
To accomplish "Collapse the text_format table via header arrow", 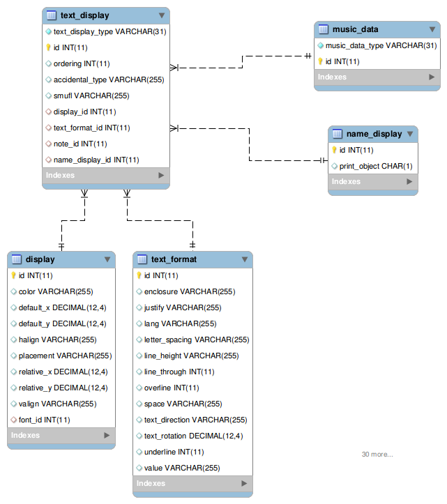I will click(245, 259).
